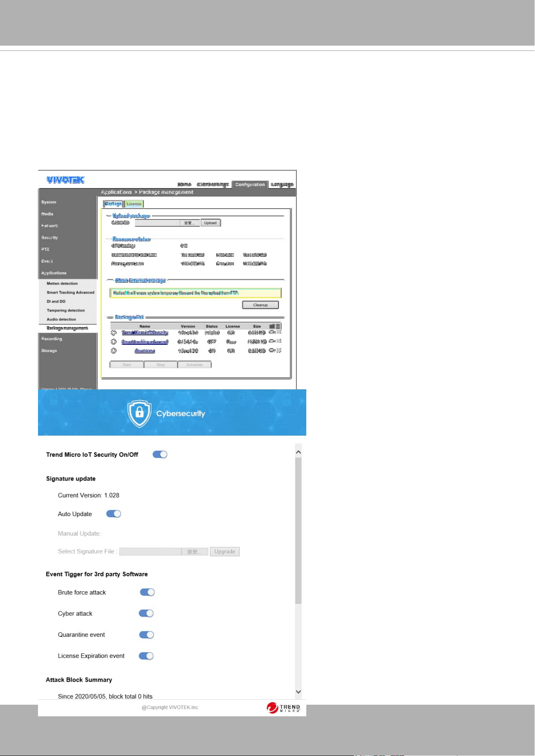Screen dimensions: 535x756
Task: Click '@Copyright VIVOTEK Inc' footer text
Action: tap(170, 707)
